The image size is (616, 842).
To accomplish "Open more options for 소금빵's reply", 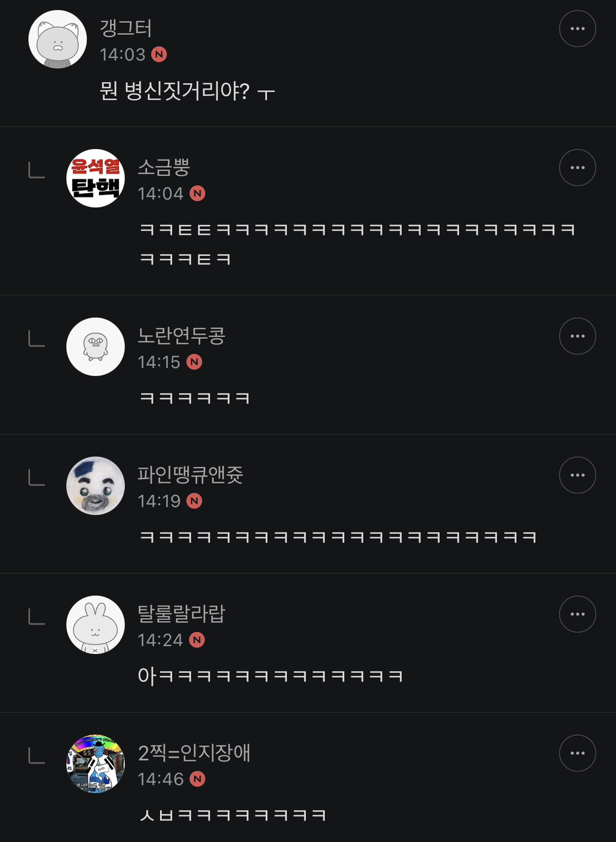I will coord(577,167).
